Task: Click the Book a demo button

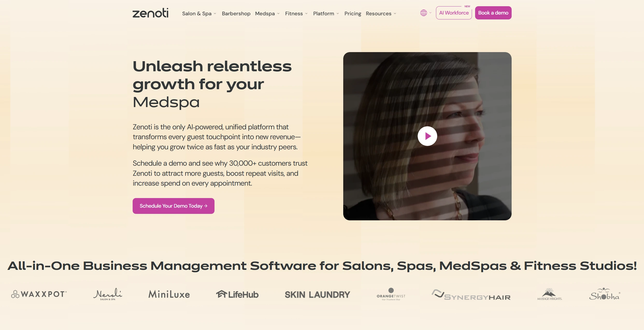Action: pyautogui.click(x=493, y=13)
